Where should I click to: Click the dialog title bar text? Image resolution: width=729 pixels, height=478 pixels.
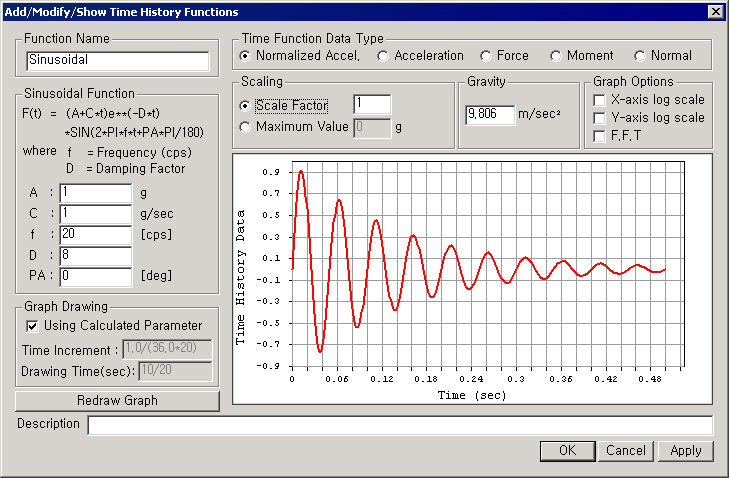[121, 12]
